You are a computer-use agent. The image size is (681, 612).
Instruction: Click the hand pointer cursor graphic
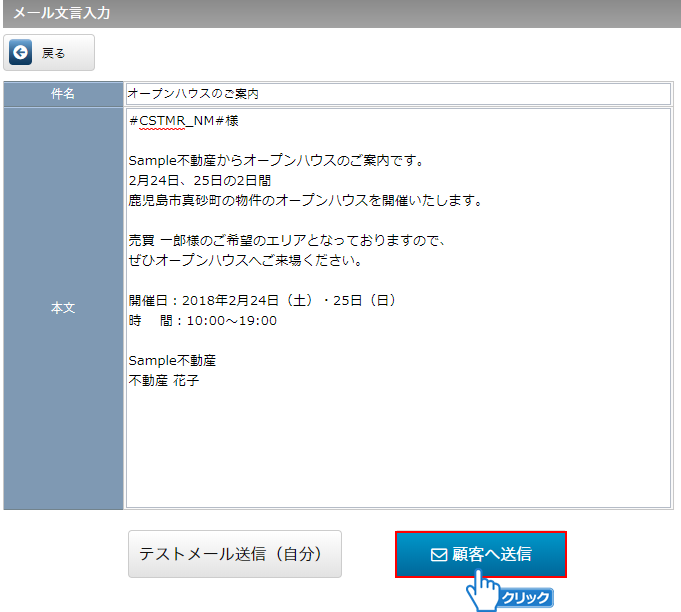pos(484,588)
